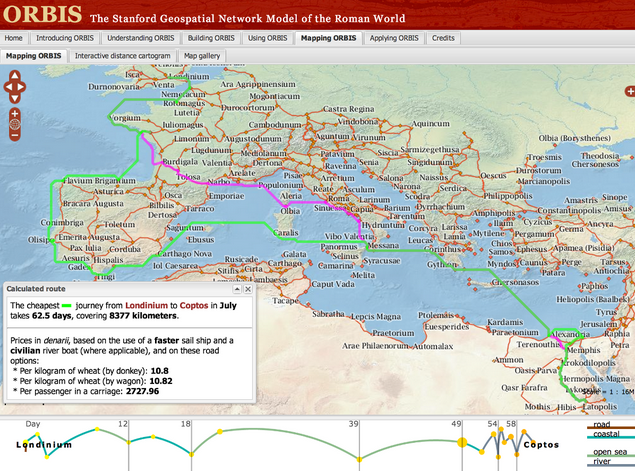
Task: Collapse the Calculated route panel
Action: tap(237, 289)
